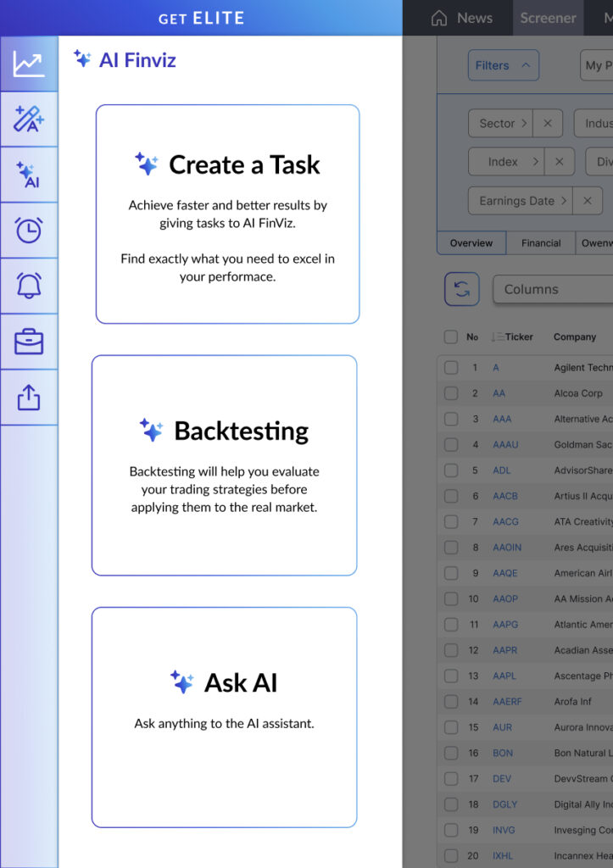Sort by the Company column header
The height and width of the screenshot is (868, 613).
575,337
